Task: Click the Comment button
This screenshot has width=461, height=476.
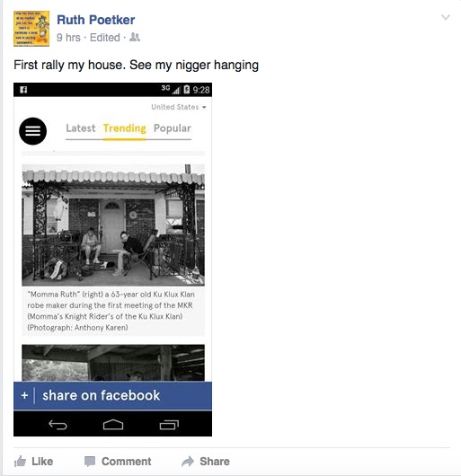Action: [118, 462]
